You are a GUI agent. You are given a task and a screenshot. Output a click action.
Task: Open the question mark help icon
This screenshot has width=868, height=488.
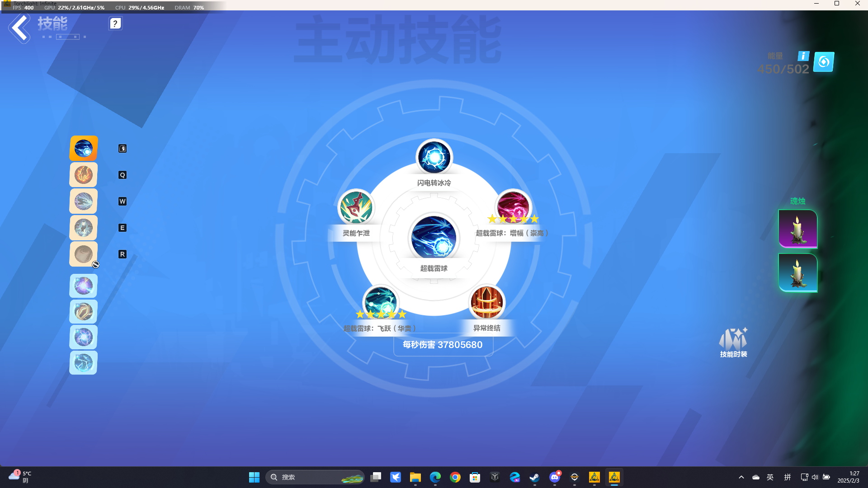click(115, 23)
